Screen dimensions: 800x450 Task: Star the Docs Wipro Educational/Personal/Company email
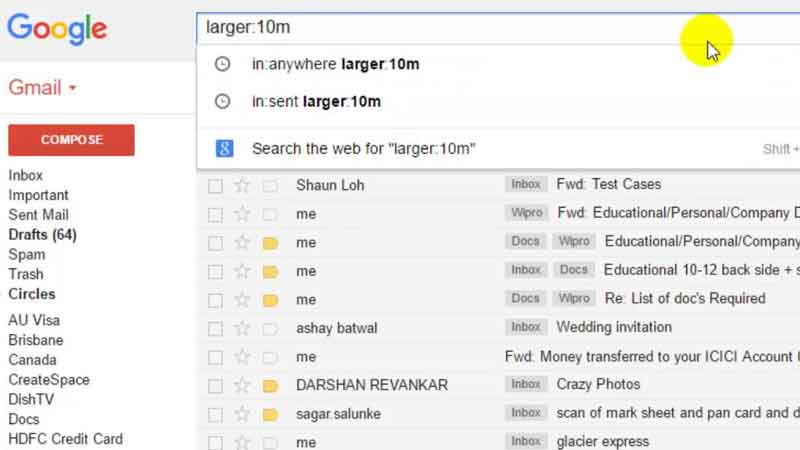[x=242, y=242]
